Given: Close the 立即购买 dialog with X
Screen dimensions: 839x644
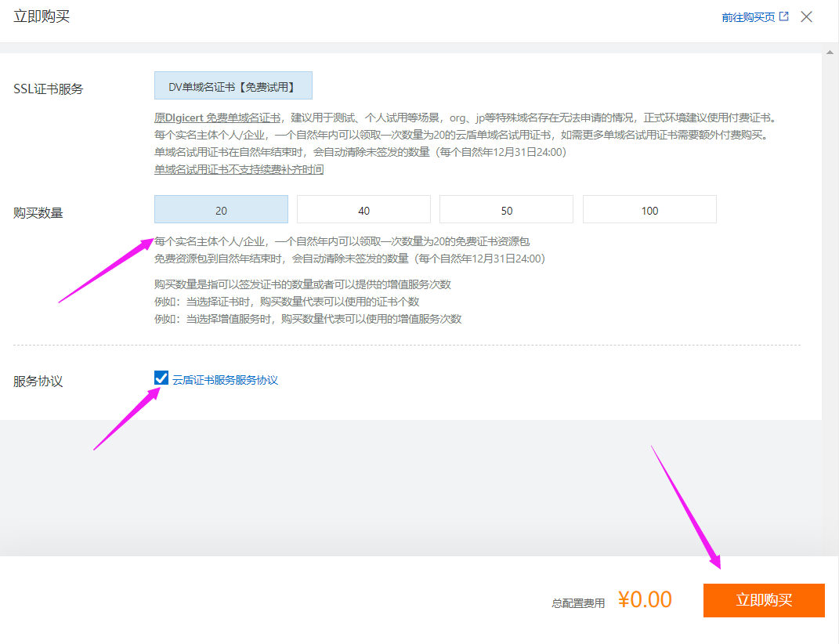Looking at the screenshot, I should pyautogui.click(x=806, y=16).
